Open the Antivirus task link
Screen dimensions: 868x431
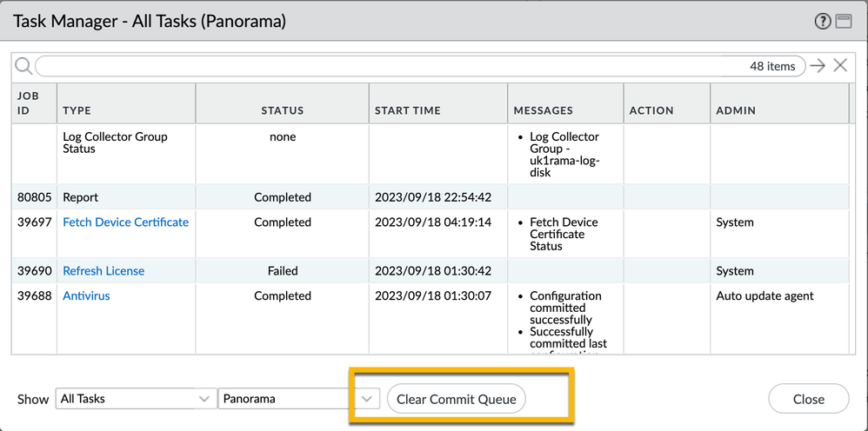point(86,296)
